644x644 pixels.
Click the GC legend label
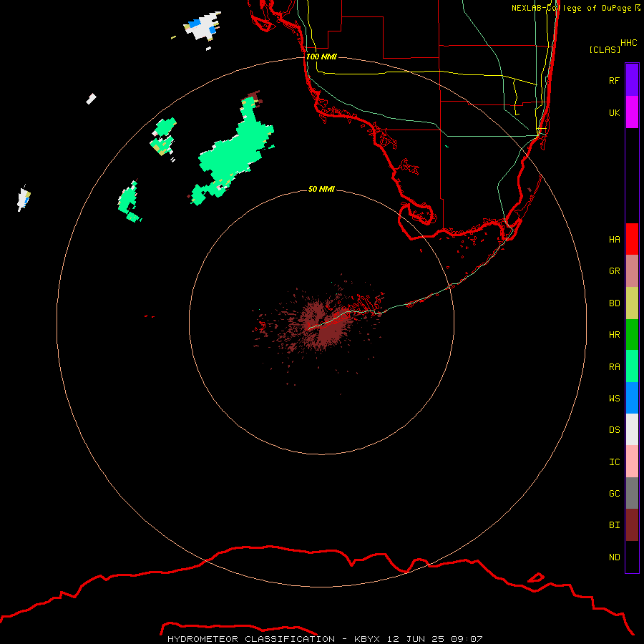point(614,494)
